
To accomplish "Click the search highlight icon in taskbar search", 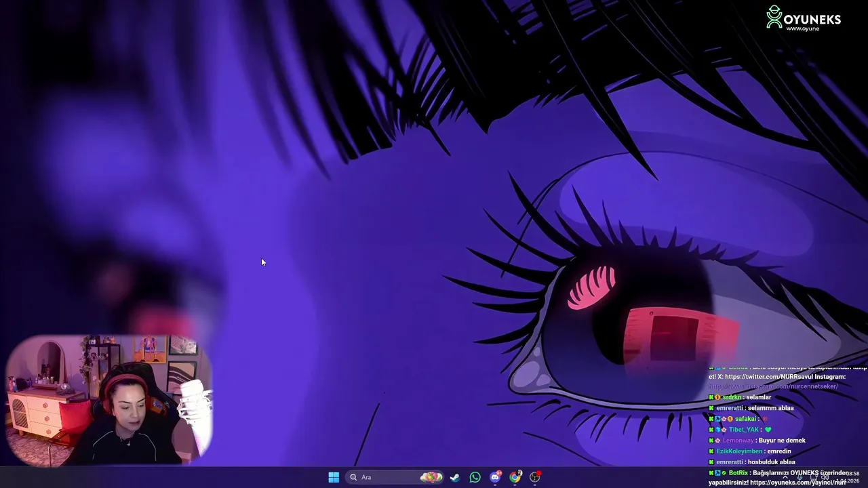I will pos(431,477).
